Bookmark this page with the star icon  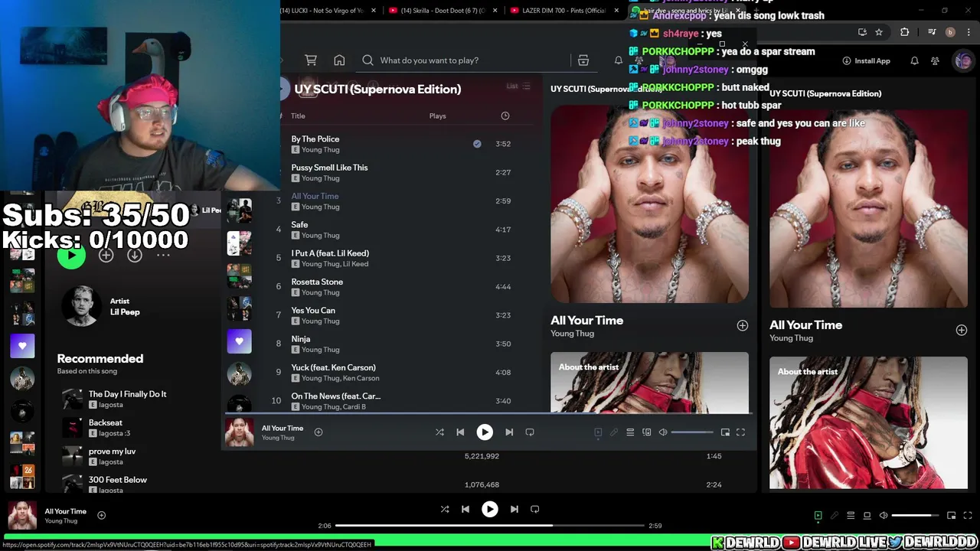[879, 32]
